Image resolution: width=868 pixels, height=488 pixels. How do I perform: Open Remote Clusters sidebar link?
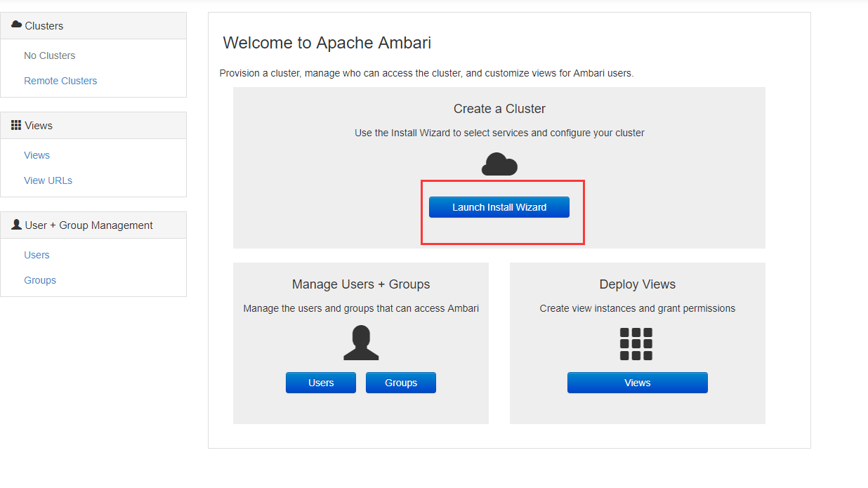pos(60,81)
